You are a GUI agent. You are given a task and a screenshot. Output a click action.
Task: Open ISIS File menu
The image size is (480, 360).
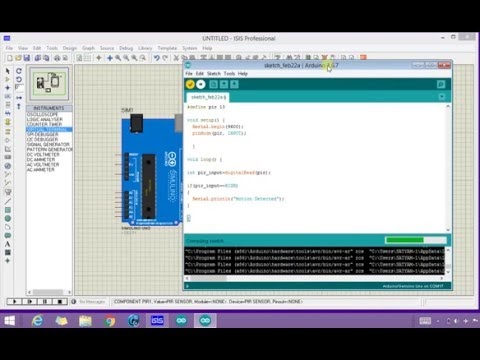(x=9, y=48)
